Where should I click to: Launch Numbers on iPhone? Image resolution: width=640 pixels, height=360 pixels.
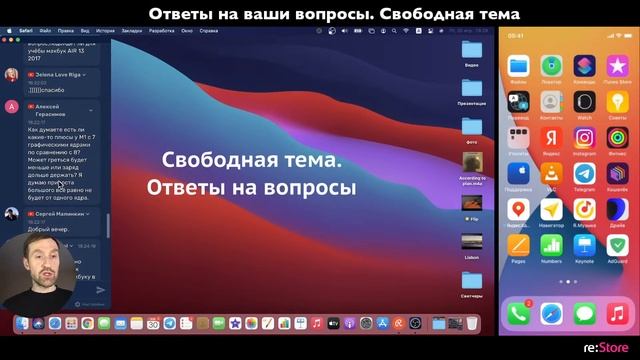[551, 245]
